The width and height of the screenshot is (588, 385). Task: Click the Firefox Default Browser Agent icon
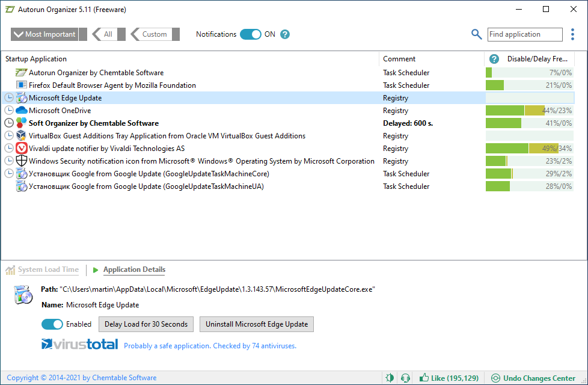(22, 85)
